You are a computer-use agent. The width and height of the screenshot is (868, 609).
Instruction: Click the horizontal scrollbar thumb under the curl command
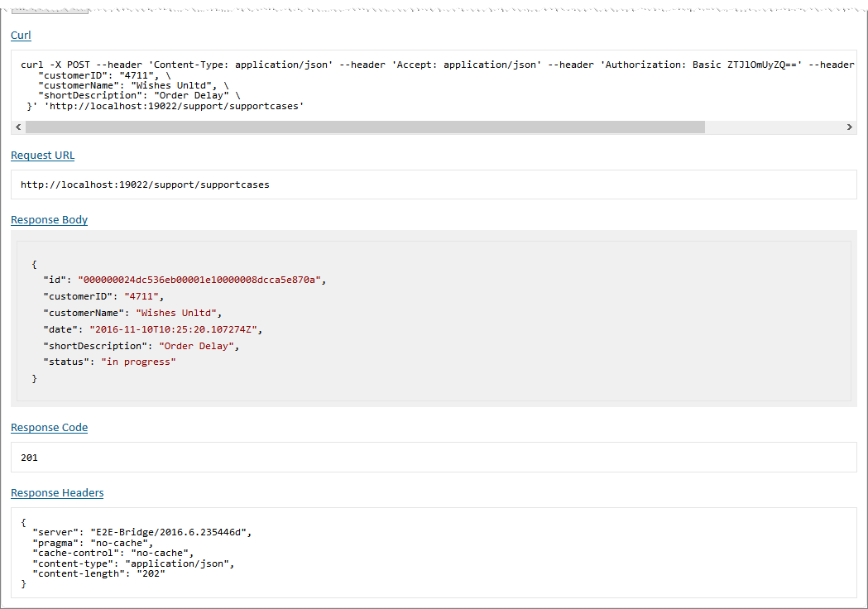point(364,127)
